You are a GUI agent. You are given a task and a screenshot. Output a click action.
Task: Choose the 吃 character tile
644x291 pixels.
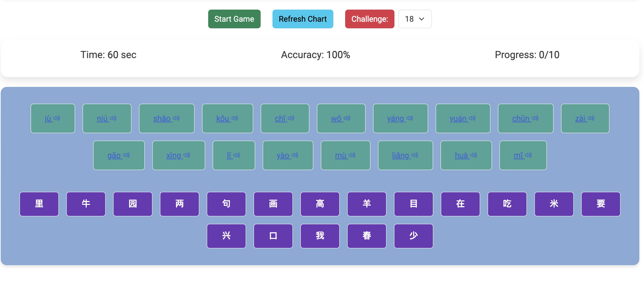[x=507, y=204]
